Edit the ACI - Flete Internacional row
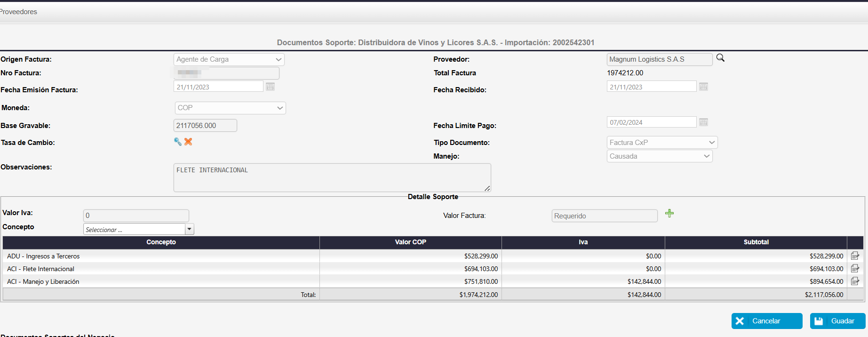This screenshot has width=868, height=337. pos(855,269)
